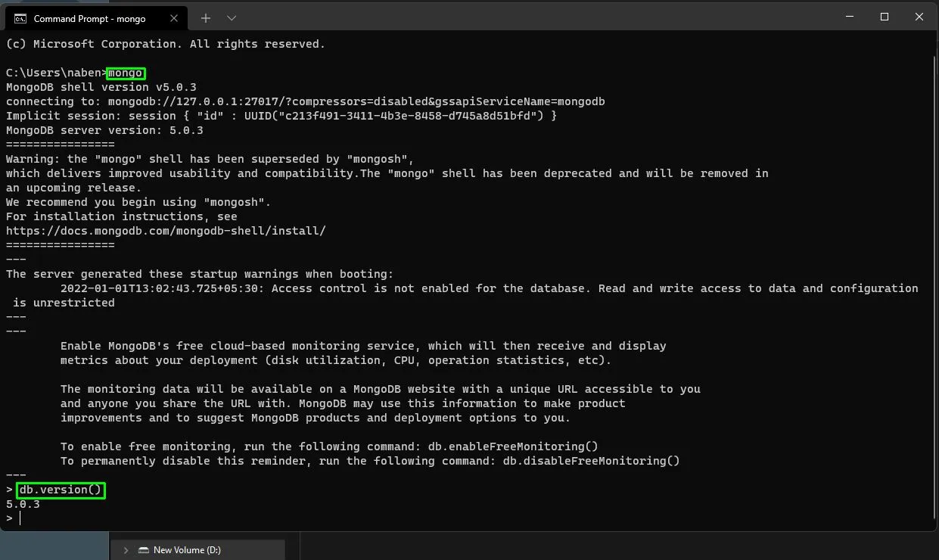The image size is (939, 560).
Task: Click the MongoDB shell version v5.0.3 line
Action: (101, 87)
